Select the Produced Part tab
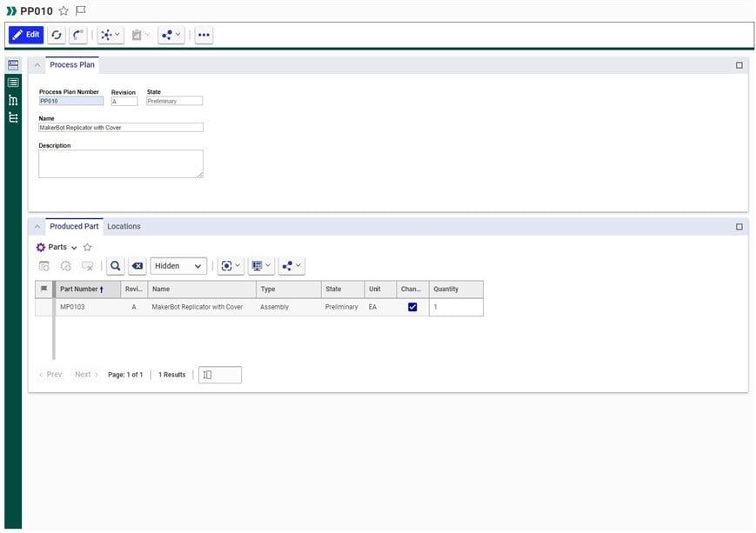The height and width of the screenshot is (533, 756). [74, 226]
